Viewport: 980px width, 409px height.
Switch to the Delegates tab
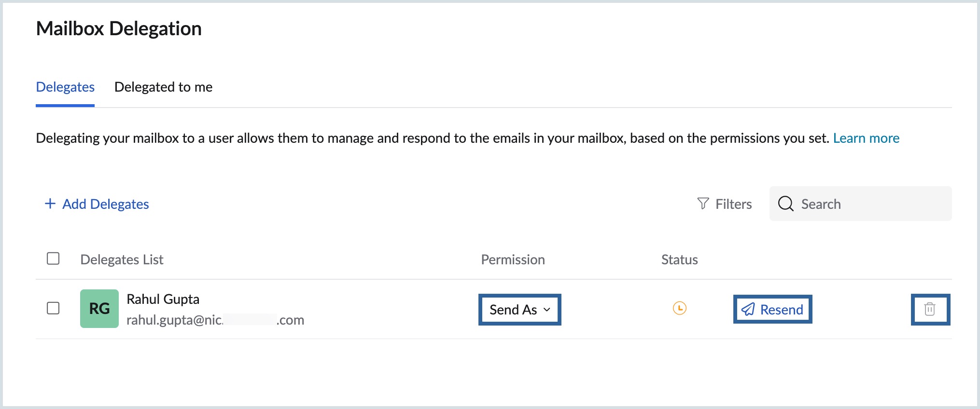point(65,87)
